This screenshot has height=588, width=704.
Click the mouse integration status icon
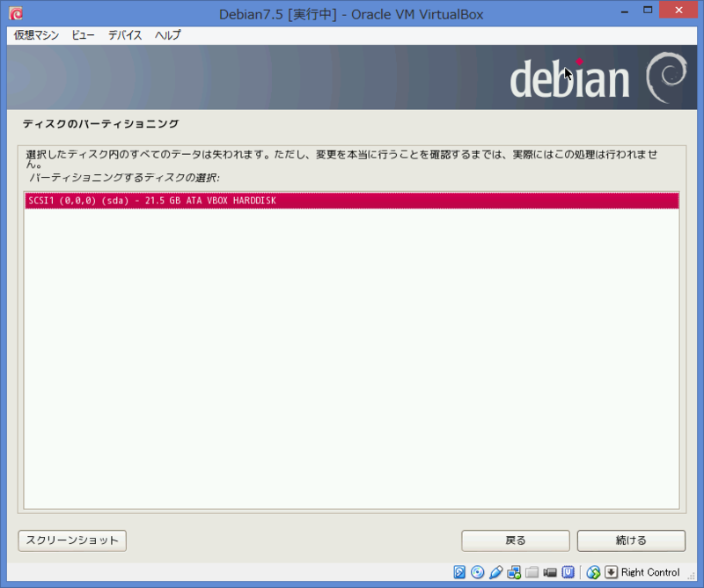point(594,572)
